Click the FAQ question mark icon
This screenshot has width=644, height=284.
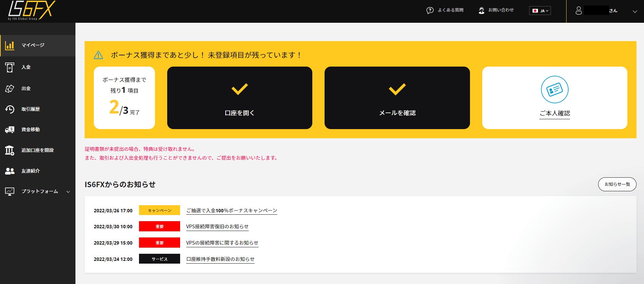click(x=430, y=11)
